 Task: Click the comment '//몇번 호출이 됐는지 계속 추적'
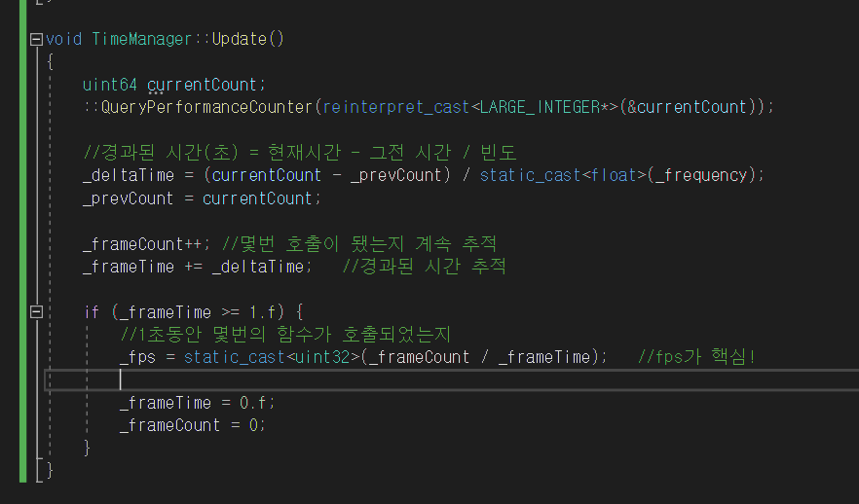click(x=359, y=243)
